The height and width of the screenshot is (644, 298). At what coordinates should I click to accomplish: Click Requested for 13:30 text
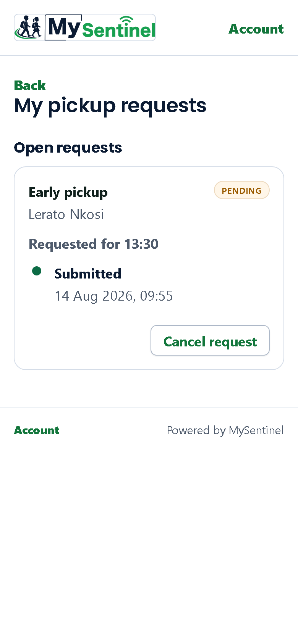94,244
